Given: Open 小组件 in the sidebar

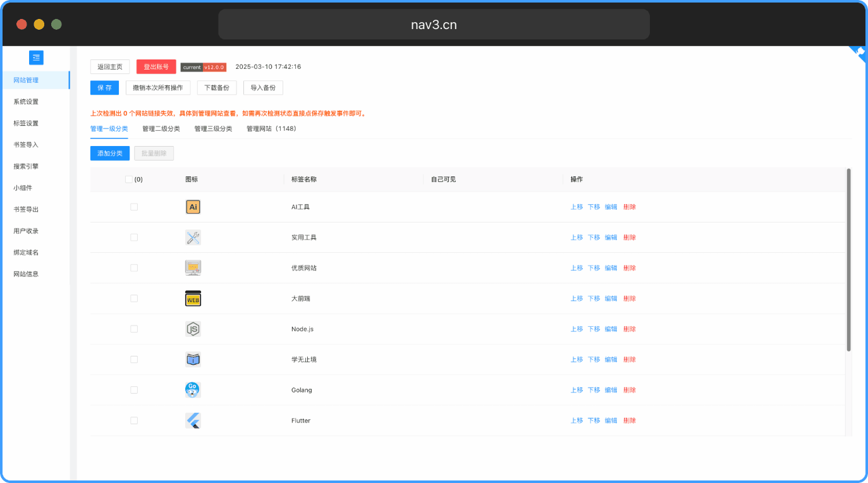Looking at the screenshot, I should pyautogui.click(x=35, y=188).
